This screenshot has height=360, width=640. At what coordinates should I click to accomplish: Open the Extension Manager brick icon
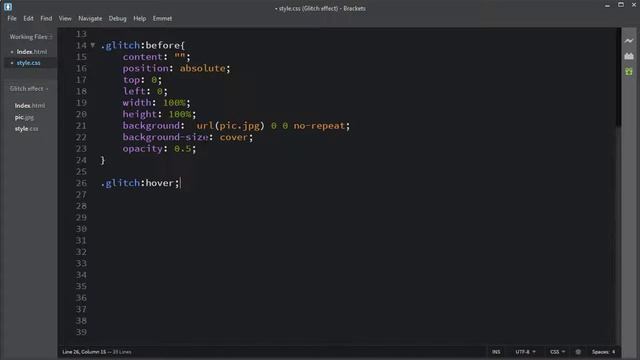(x=629, y=56)
